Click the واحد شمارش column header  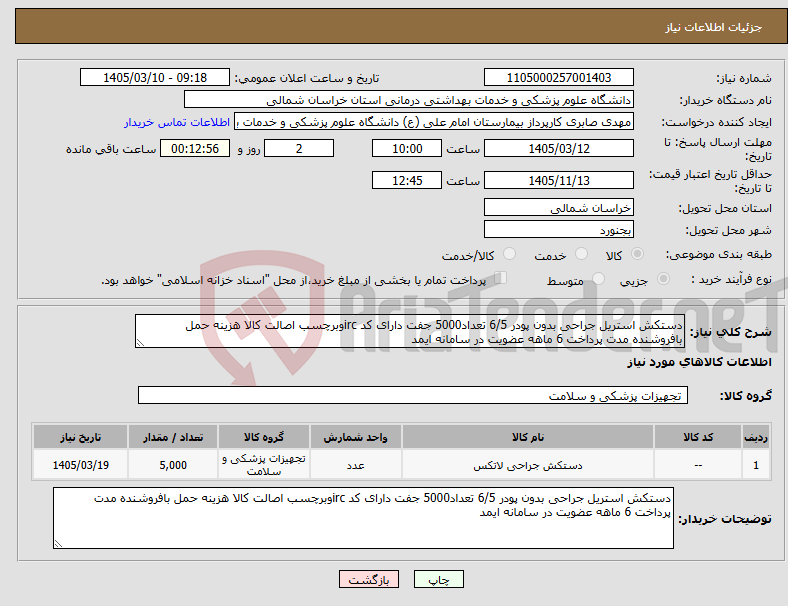[356, 437]
